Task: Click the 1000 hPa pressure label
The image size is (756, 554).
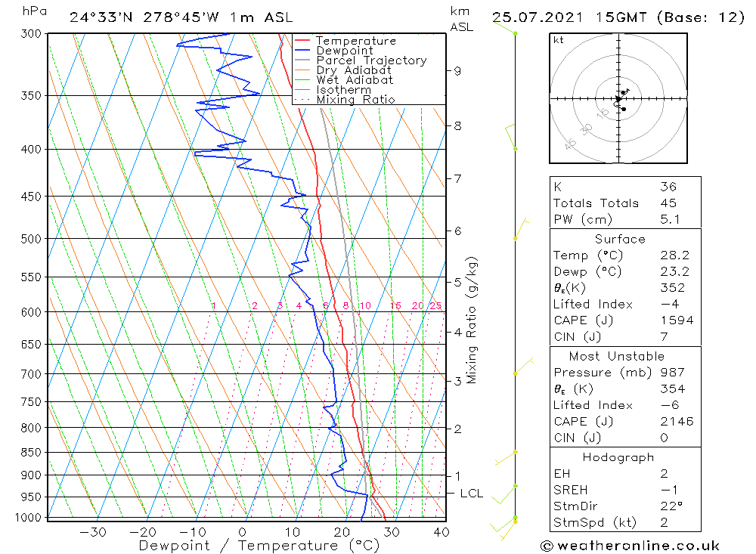Action: (29, 518)
